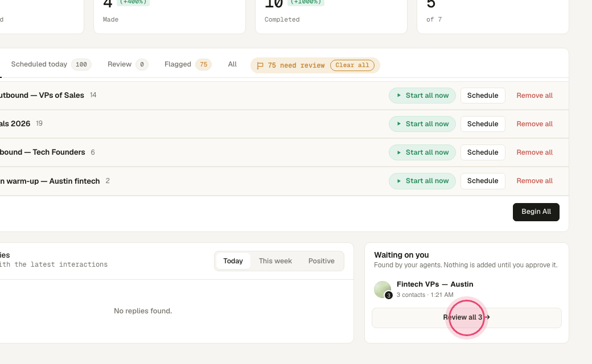Viewport: 592px width, 364px height.
Task: Click the No replies found message
Action: (x=143, y=311)
